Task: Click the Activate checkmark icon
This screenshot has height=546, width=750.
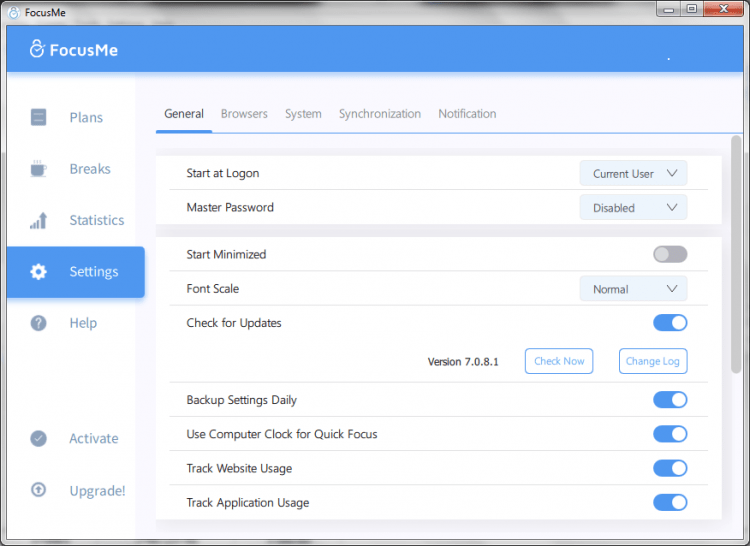Action: tap(38, 438)
